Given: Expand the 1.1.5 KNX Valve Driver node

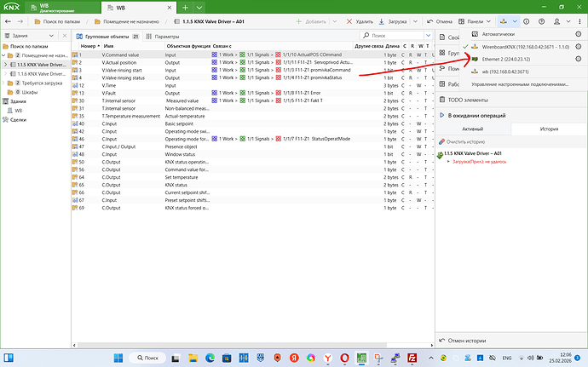Looking at the screenshot, I should (x=5, y=65).
